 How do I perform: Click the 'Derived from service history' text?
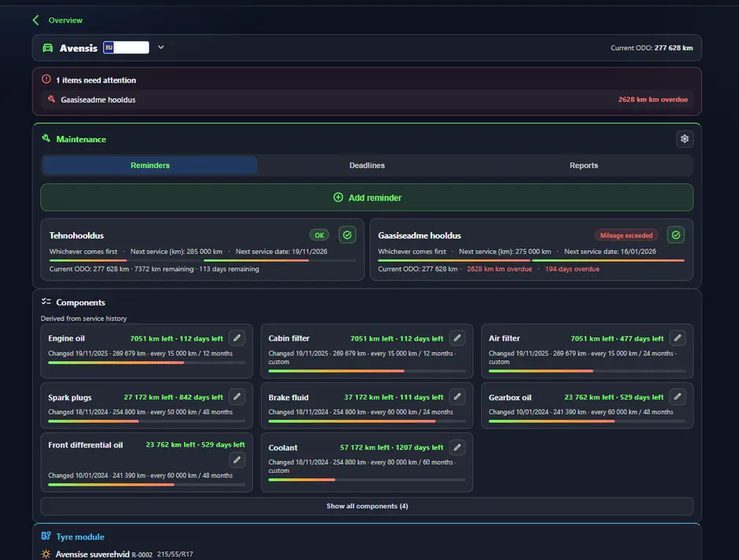pos(84,319)
